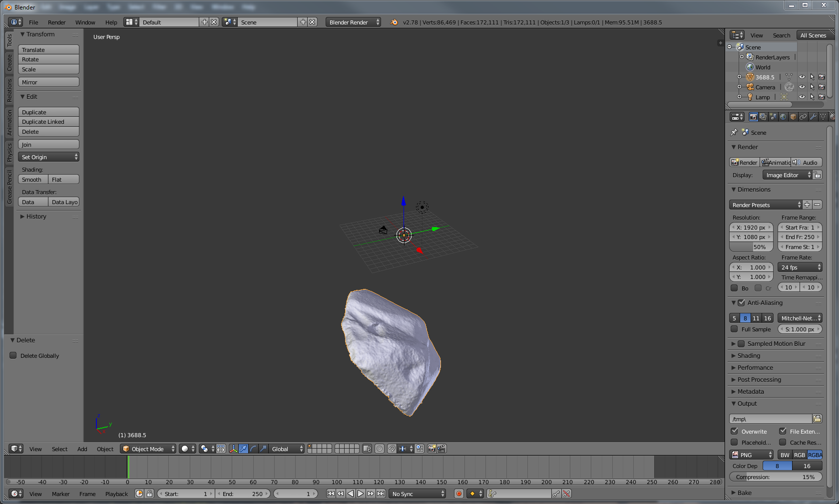839x504 pixels.
Task: Click the Duplicate Linked button
Action: (x=48, y=122)
